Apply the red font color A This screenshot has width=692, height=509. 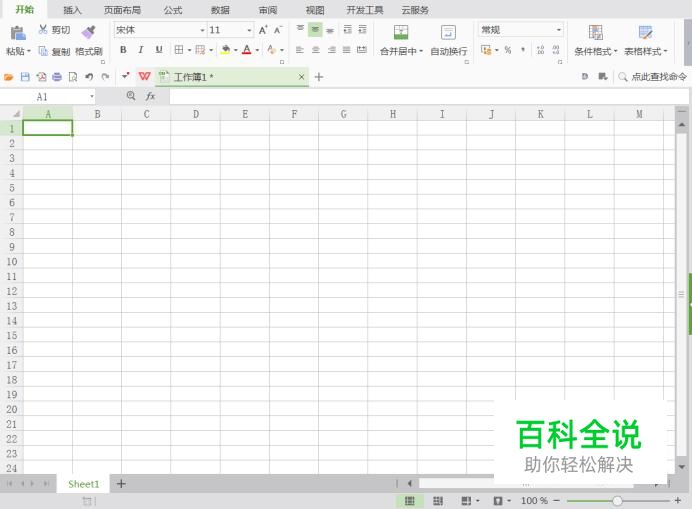247,50
